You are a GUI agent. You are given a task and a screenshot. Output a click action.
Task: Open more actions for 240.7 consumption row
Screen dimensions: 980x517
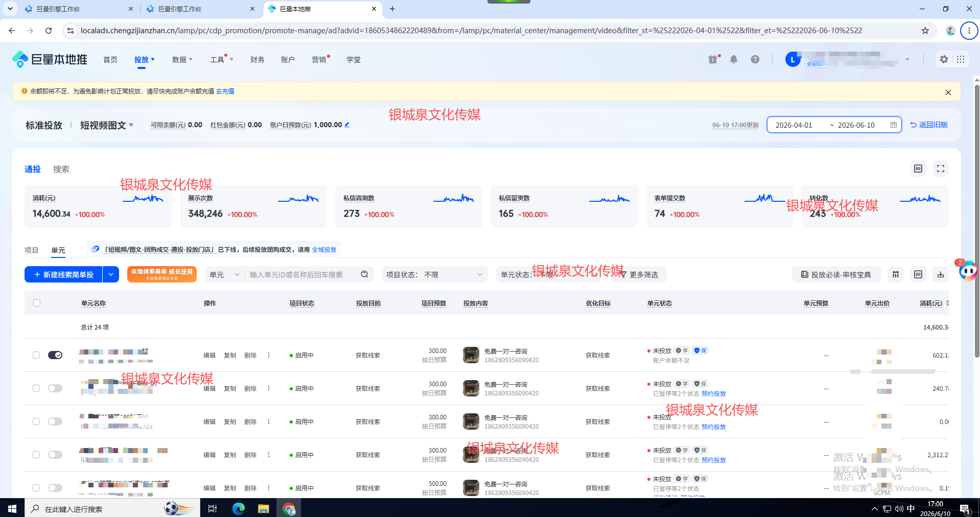pyautogui.click(x=269, y=388)
